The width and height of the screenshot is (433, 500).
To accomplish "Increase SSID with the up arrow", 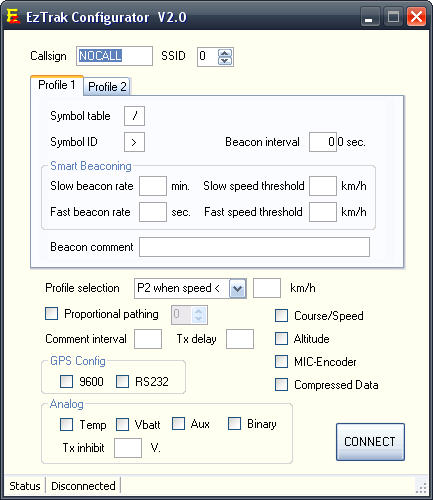I will pos(225,53).
